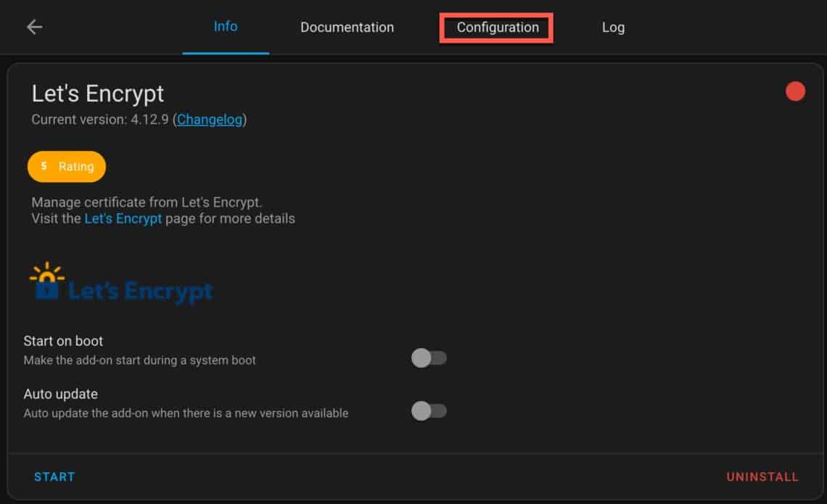The height and width of the screenshot is (504, 827).
Task: Click the Let's Encrypt add-on title
Action: coord(97,93)
